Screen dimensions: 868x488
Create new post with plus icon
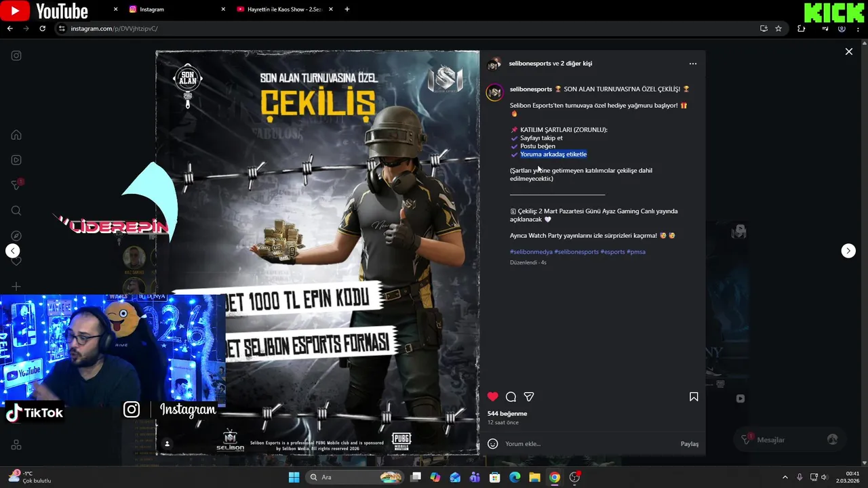(16, 287)
